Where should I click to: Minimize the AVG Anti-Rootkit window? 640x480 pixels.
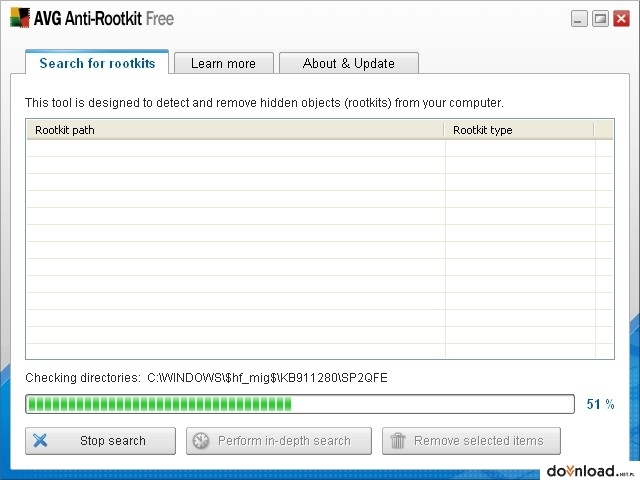(x=579, y=19)
